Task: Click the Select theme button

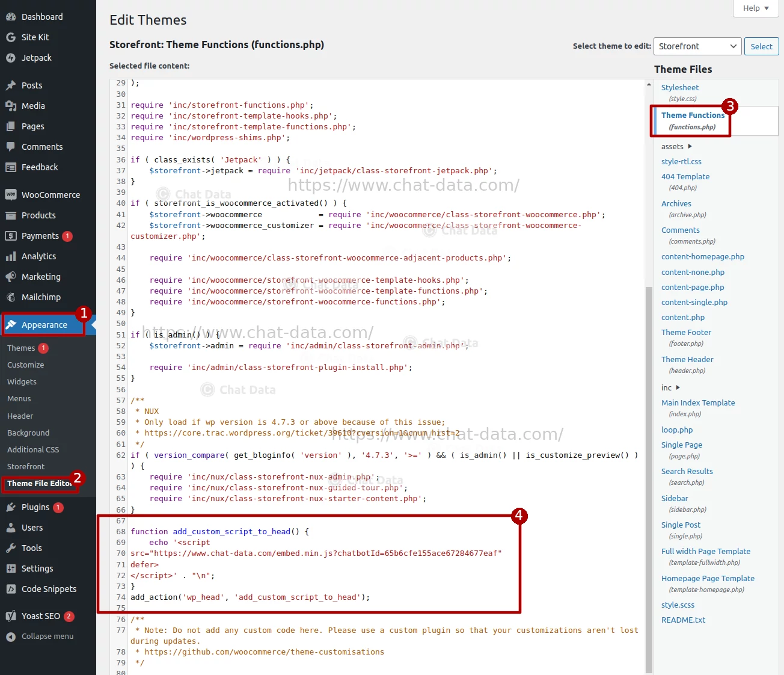Action: click(x=761, y=46)
